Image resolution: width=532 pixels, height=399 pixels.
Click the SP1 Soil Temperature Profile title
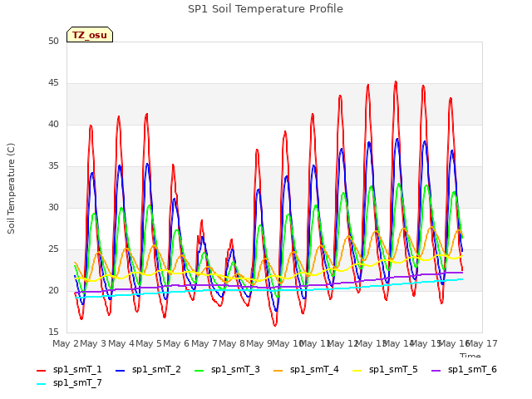[x=265, y=9]
